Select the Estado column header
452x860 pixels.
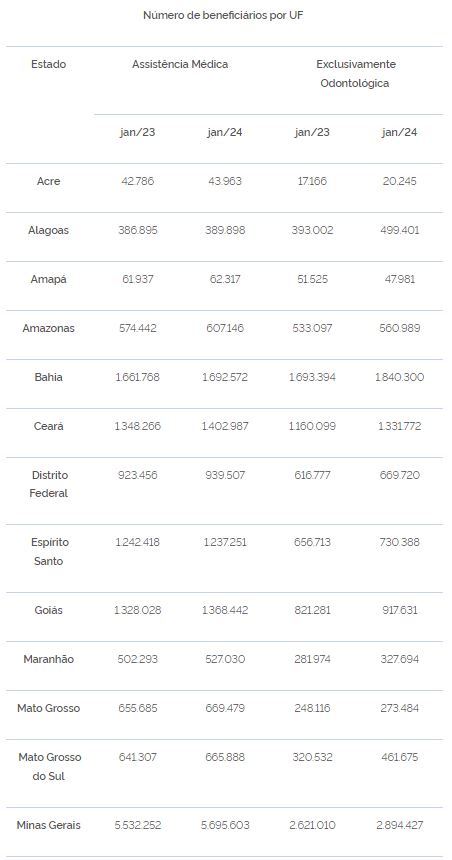(x=48, y=64)
